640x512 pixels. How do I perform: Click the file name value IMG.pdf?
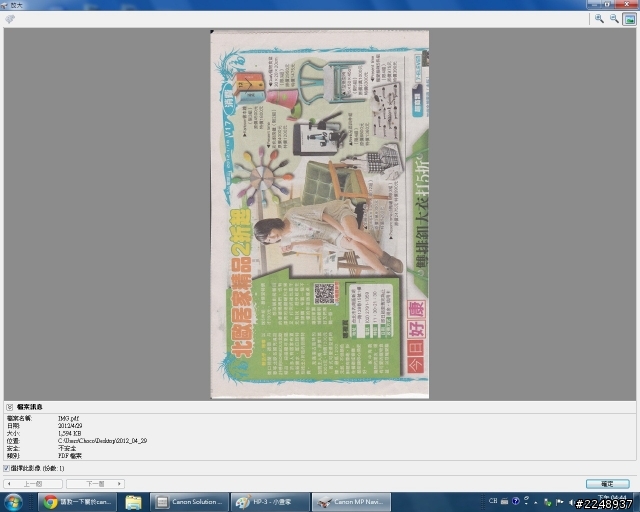point(69,418)
